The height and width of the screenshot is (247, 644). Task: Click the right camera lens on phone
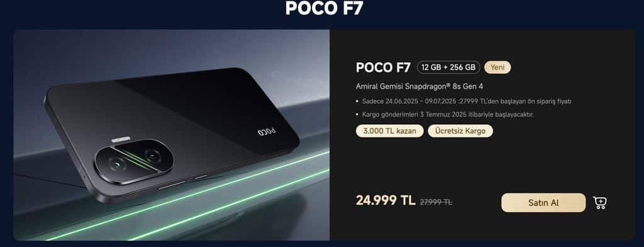click(153, 156)
